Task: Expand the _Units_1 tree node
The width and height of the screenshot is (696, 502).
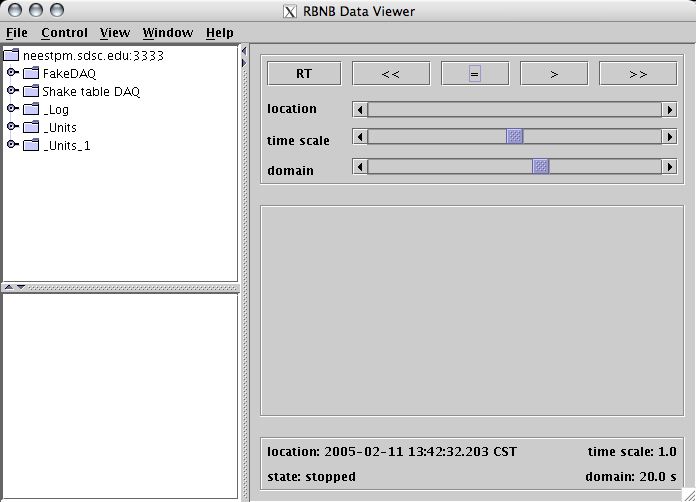Action: 12,144
